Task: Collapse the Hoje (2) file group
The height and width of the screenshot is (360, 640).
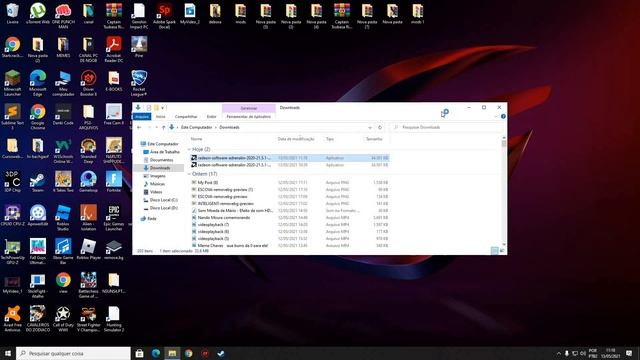Action: tap(189, 149)
